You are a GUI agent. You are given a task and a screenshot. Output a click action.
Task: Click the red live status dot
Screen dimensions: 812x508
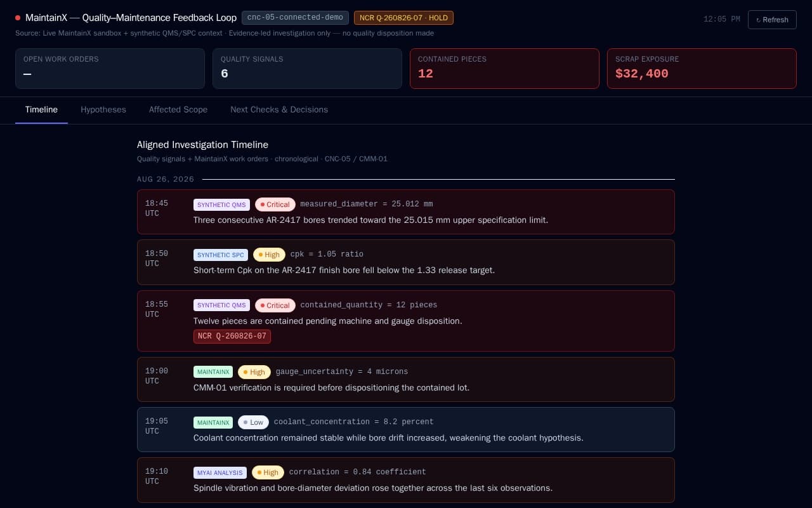pos(18,18)
